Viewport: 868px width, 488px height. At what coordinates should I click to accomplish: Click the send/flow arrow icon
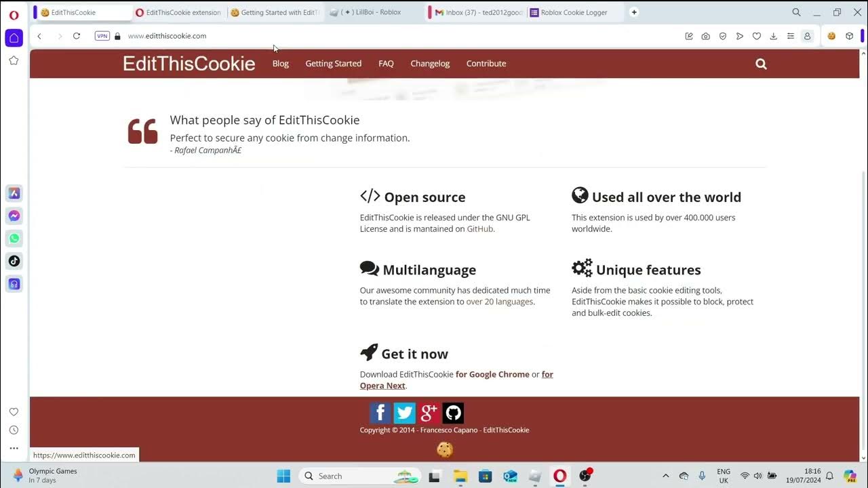(740, 36)
